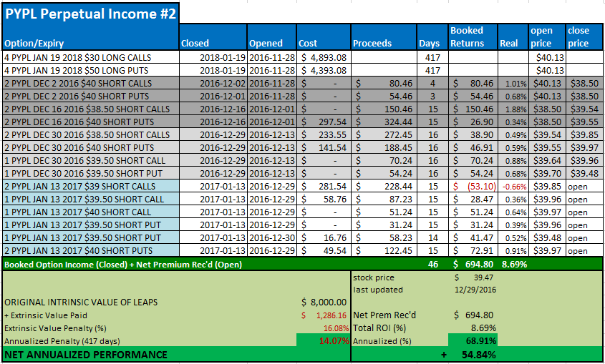Click the proceeds value '122.45'
The width and height of the screenshot is (605, 364).
click(398, 251)
